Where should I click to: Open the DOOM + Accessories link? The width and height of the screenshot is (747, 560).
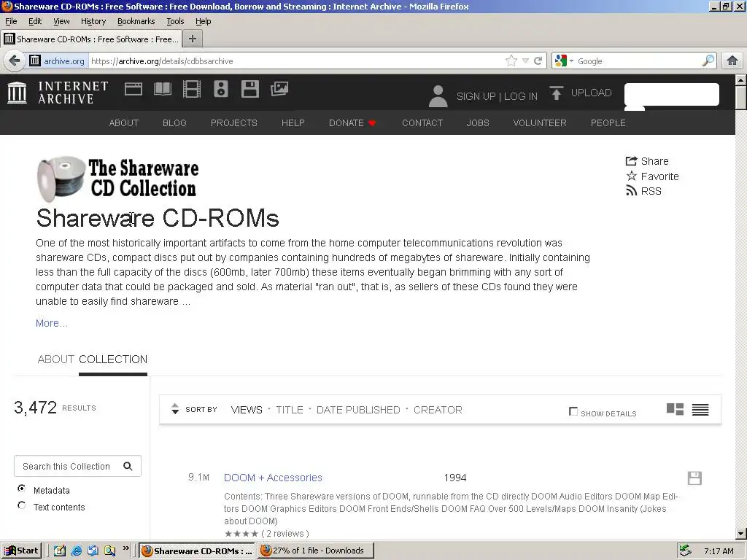click(x=273, y=478)
